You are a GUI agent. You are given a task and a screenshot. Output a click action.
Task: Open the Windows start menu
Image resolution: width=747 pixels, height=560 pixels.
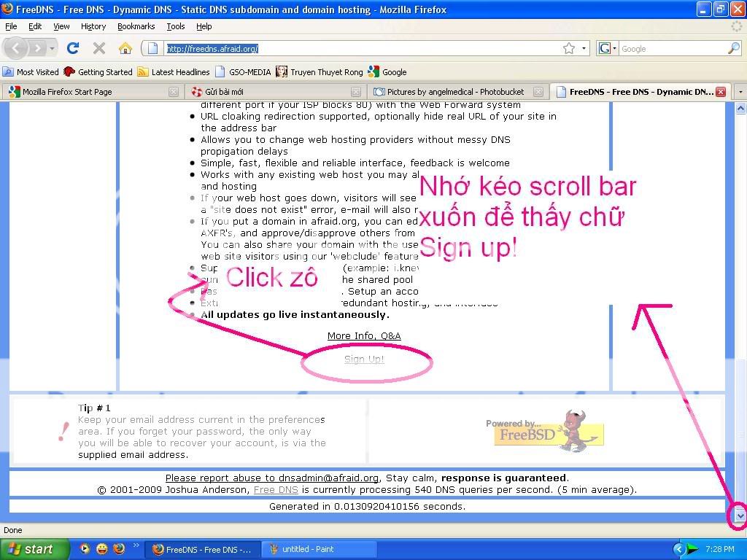tap(35, 549)
